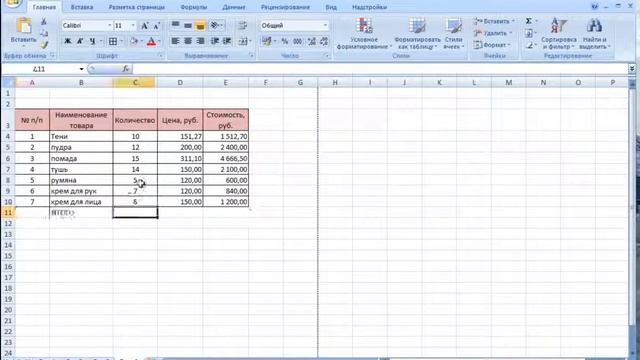Click the Merge and Center button
Screen dimensions: 640x360
coord(244,41)
